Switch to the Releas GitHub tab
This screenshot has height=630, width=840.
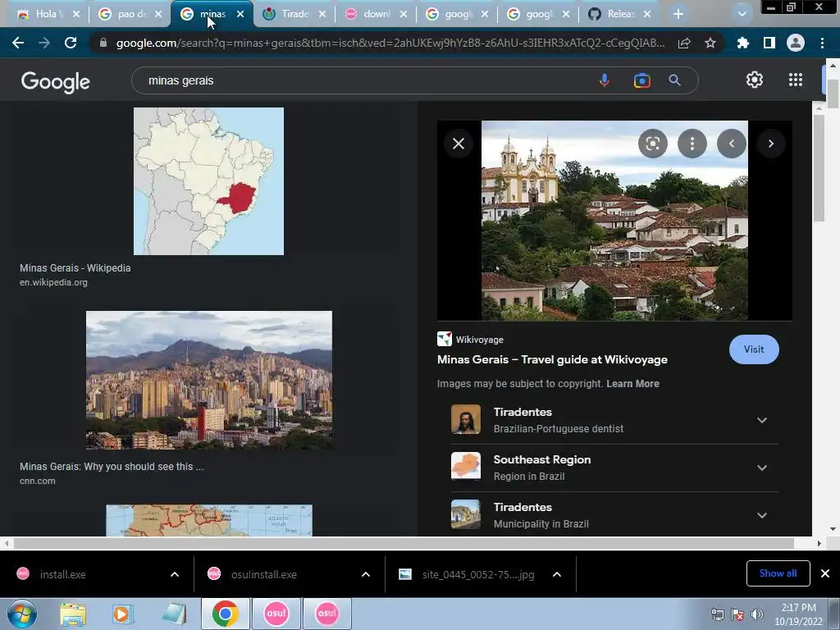[x=620, y=15]
